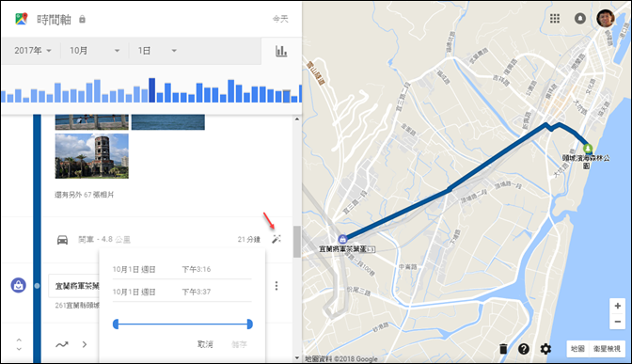Image resolution: width=632 pixels, height=364 pixels.
Task: Switch to 衛星檢視 satellite view
Action: pos(607,349)
